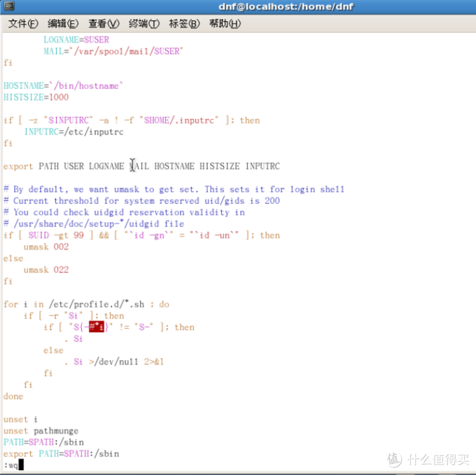Viewport: 476px width, 475px height.
Task: Click the 'if [ -r "$i" ]; then' line
Action: pyautogui.click(x=73, y=316)
